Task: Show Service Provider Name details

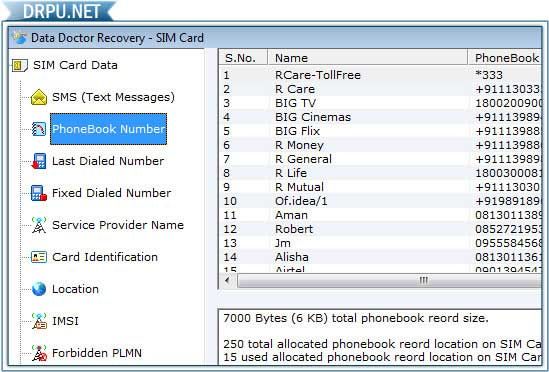Action: tap(118, 225)
